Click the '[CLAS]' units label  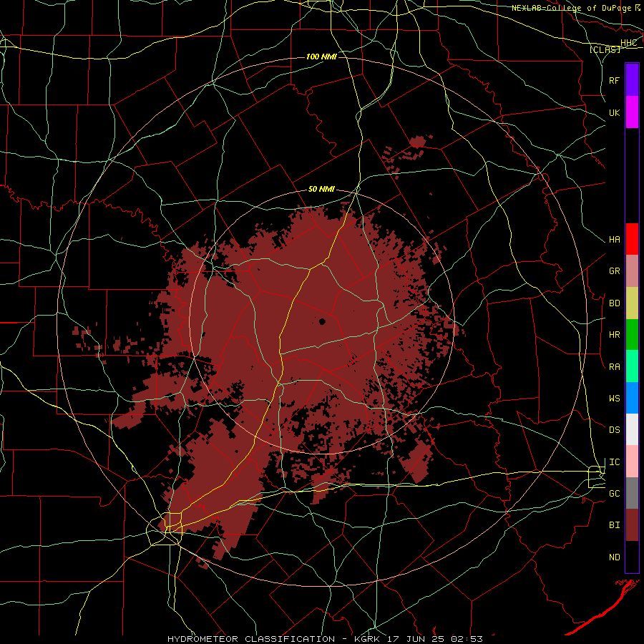point(605,49)
